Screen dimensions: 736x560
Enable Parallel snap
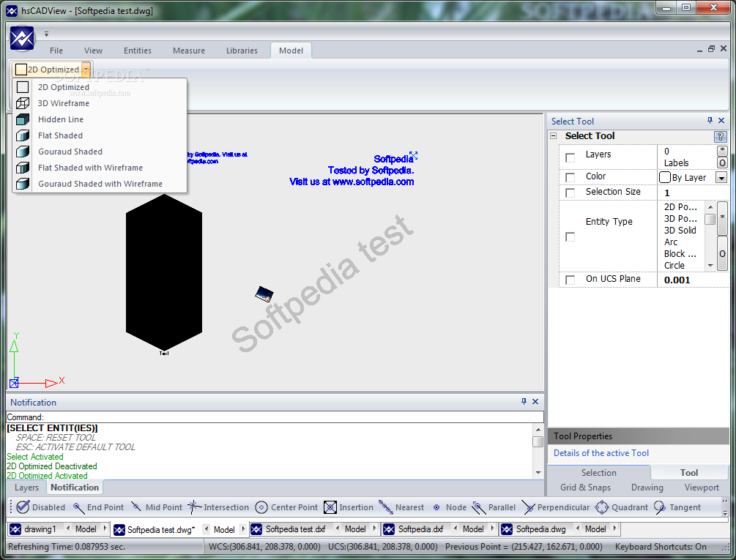pos(494,507)
